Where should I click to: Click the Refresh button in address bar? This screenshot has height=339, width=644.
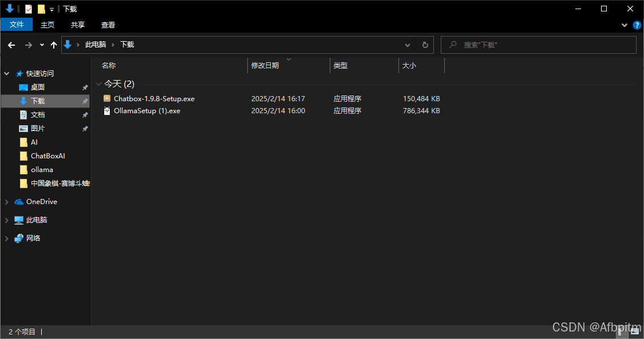(425, 45)
